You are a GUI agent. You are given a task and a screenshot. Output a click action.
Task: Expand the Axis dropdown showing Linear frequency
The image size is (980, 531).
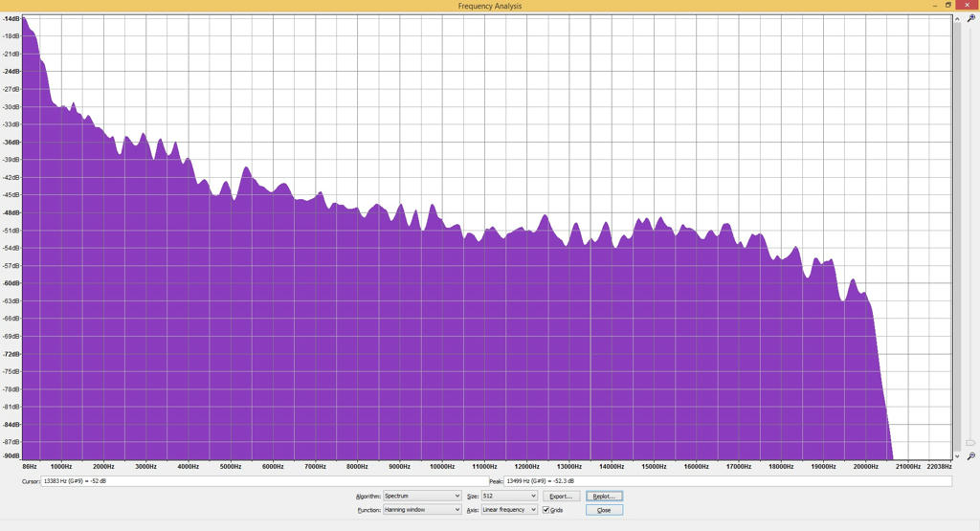coord(509,510)
